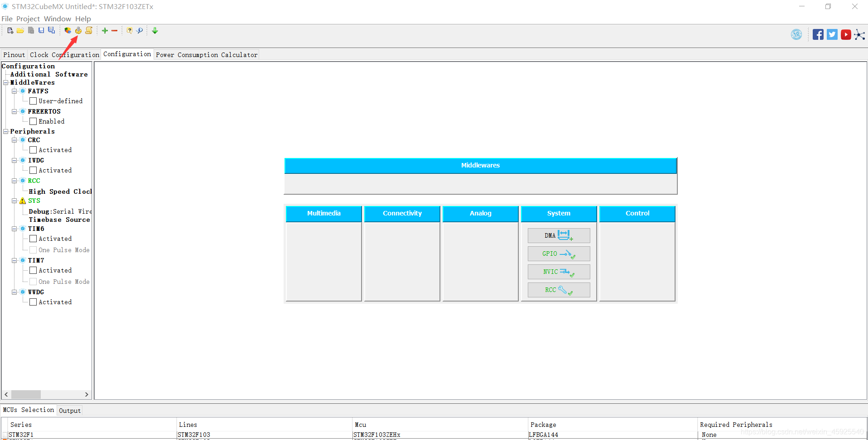
Task: Save the project with floppy disk icon
Action: click(41, 30)
